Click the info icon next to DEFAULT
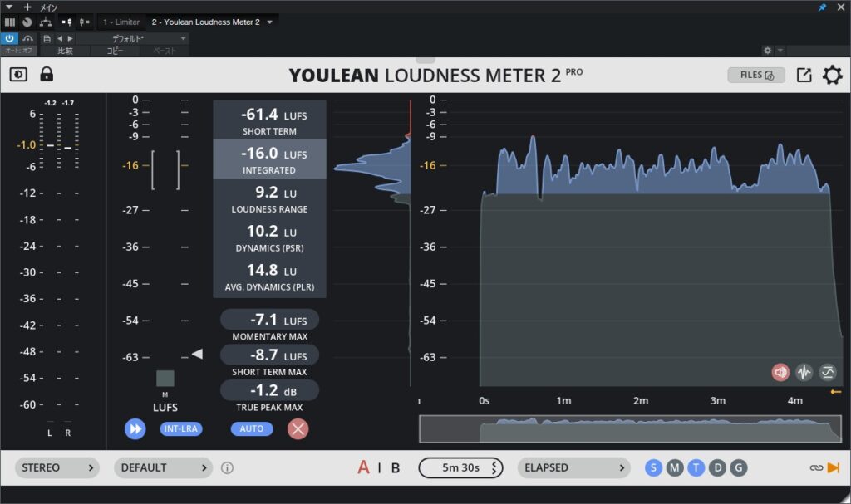Screen dimensions: 851x504 point(228,467)
